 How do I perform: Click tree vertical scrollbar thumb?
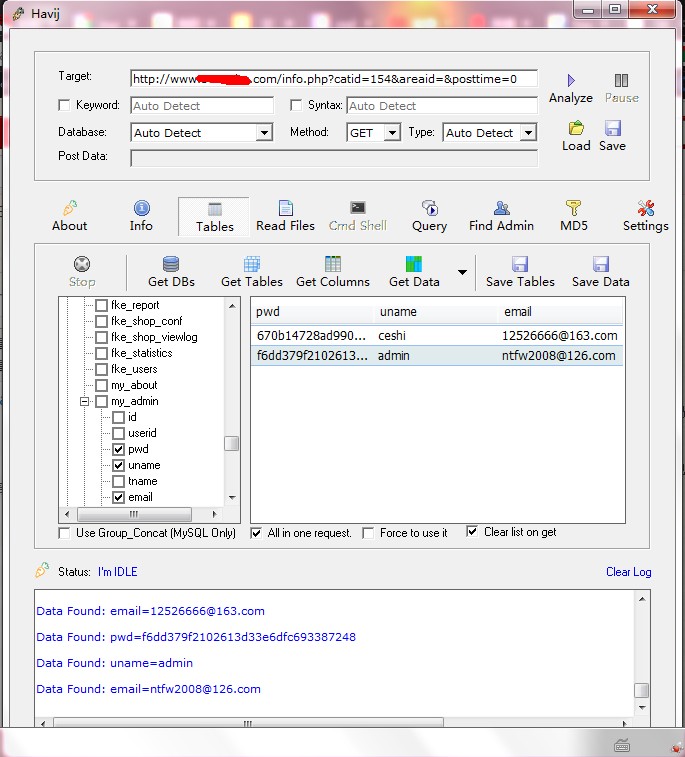pyautogui.click(x=232, y=443)
